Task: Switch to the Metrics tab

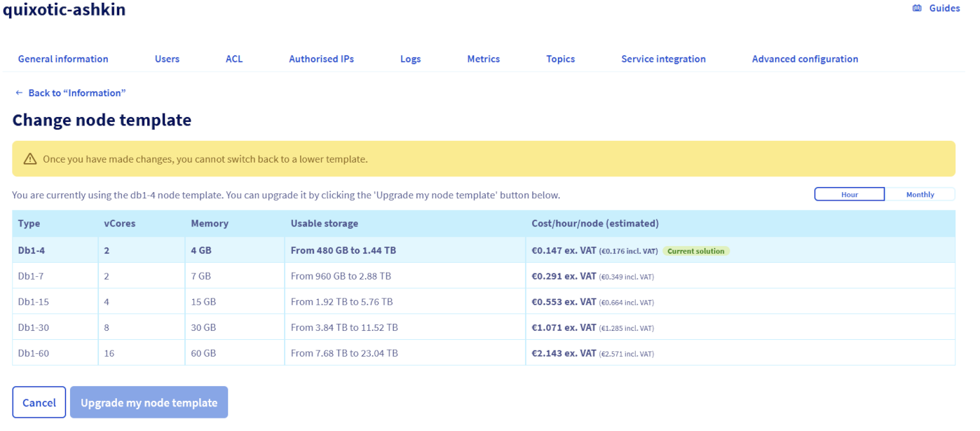Action: 483,59
